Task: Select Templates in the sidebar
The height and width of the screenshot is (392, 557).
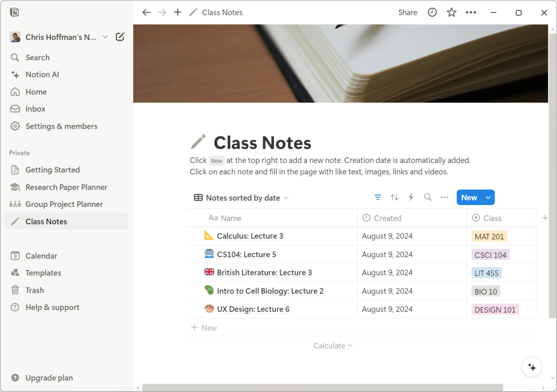Action: (x=43, y=273)
